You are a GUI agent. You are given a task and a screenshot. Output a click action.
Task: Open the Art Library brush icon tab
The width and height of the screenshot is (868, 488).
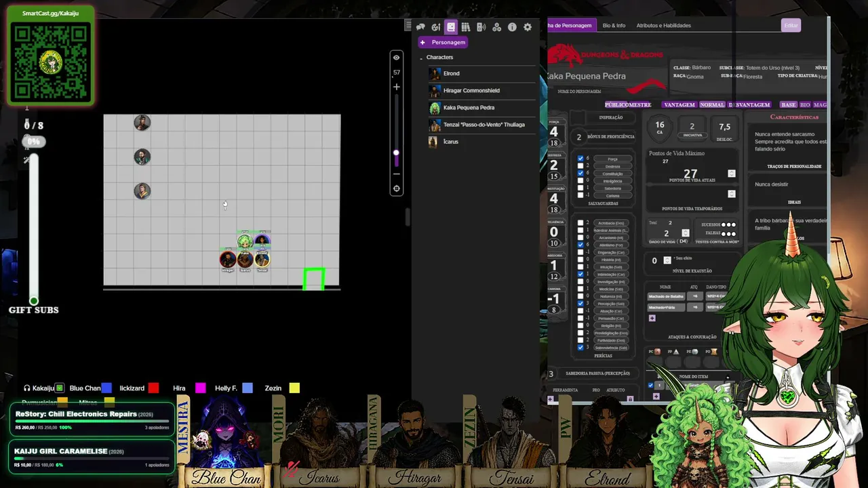tap(436, 27)
